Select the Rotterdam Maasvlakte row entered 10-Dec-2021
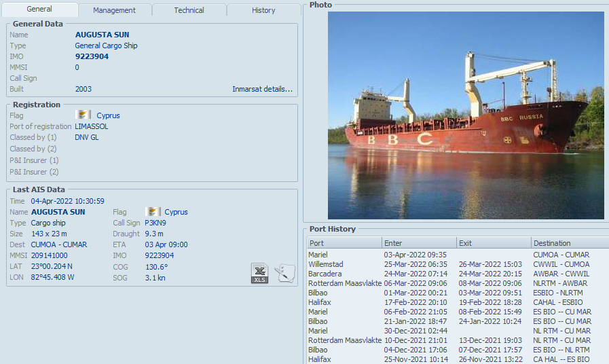The width and height of the screenshot is (609, 364). coord(458,340)
